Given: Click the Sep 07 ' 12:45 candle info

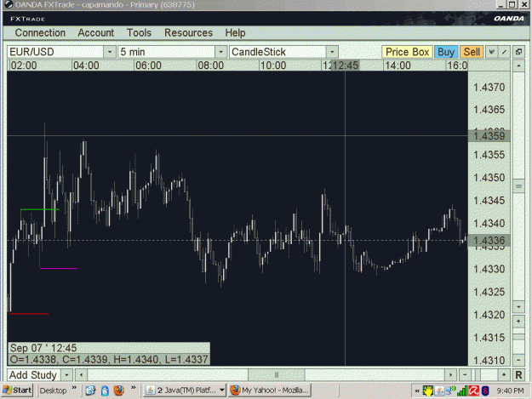Looking at the screenshot, I should (43, 348).
